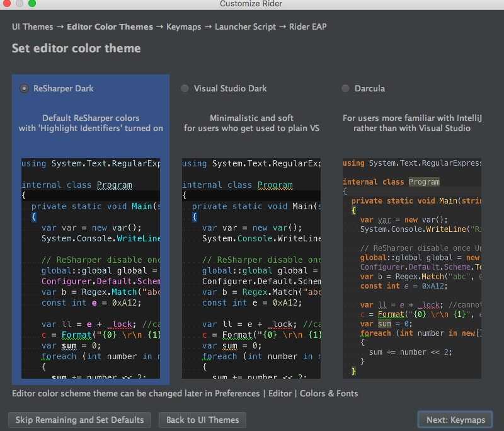Proceed with Next: Keymaps button

(455, 420)
